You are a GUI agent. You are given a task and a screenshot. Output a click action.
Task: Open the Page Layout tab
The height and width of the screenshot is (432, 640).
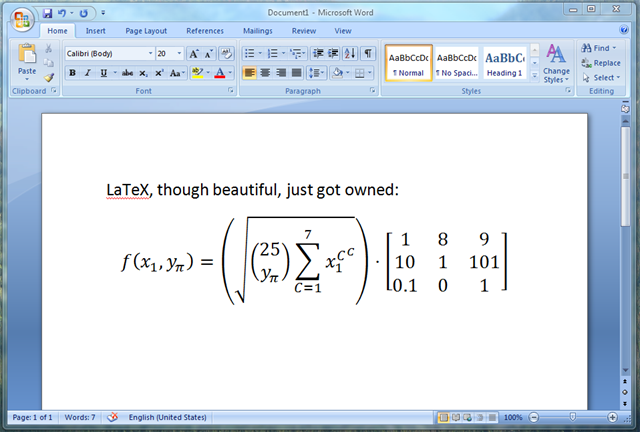(x=146, y=31)
